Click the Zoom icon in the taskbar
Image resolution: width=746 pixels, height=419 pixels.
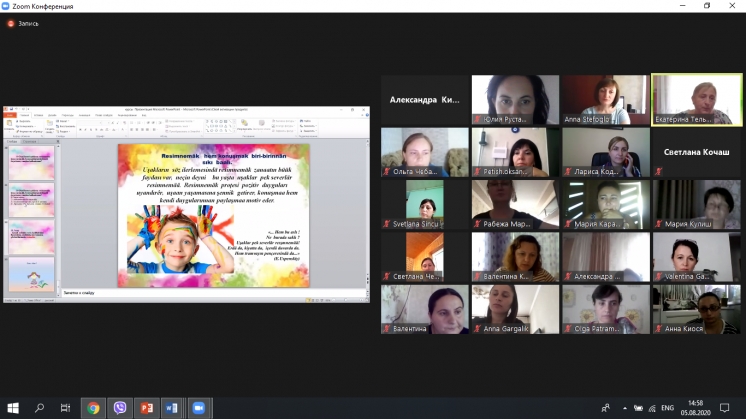[198, 407]
